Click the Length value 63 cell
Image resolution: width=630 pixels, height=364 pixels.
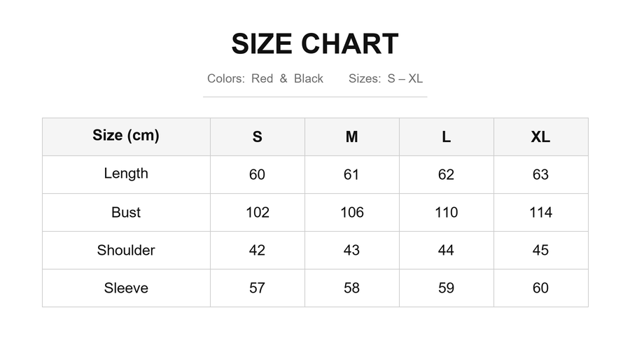(541, 175)
